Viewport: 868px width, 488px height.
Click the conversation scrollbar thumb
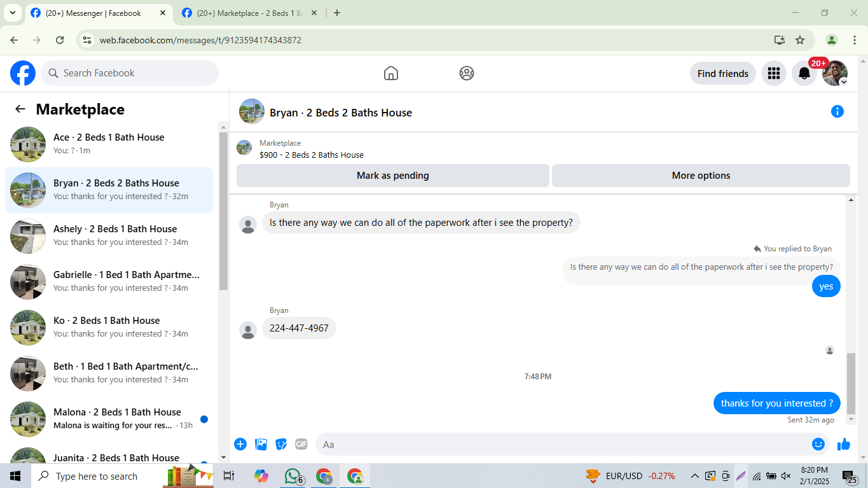click(851, 383)
